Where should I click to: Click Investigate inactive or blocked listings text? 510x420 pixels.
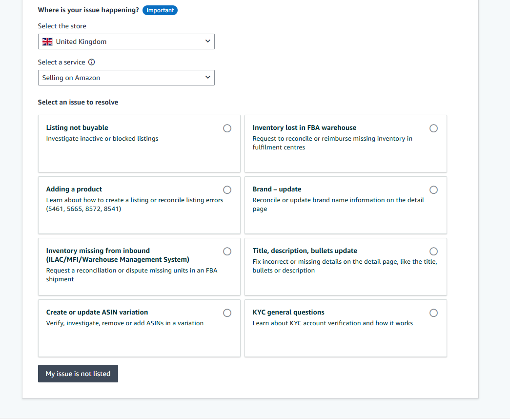[x=102, y=139]
